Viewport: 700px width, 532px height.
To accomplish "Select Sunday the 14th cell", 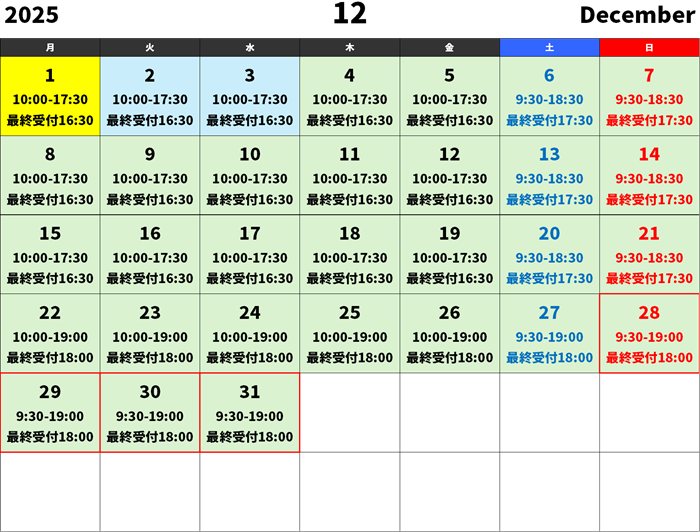I will point(650,175).
